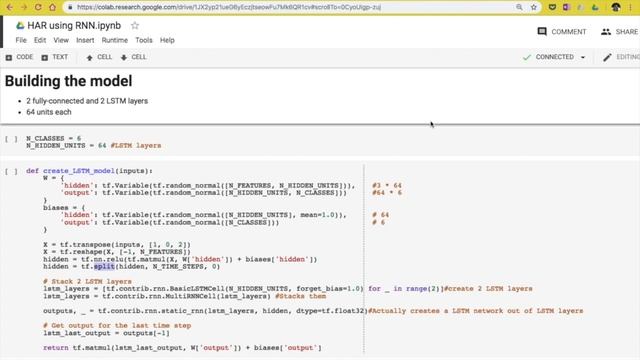Click the line 'N_CLASSES = 6'
This screenshot has width=640, height=360.
53,138
